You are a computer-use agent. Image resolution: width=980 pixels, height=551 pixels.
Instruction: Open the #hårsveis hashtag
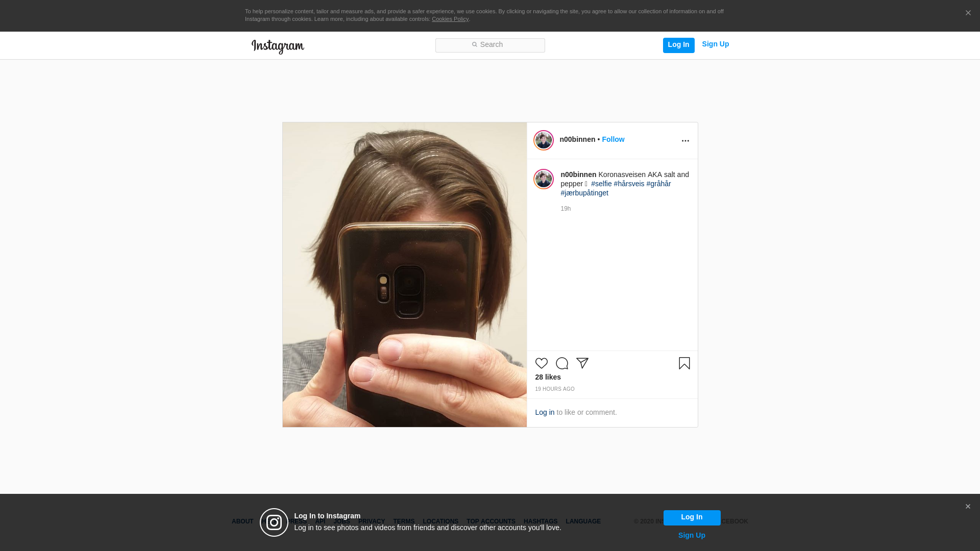click(629, 184)
